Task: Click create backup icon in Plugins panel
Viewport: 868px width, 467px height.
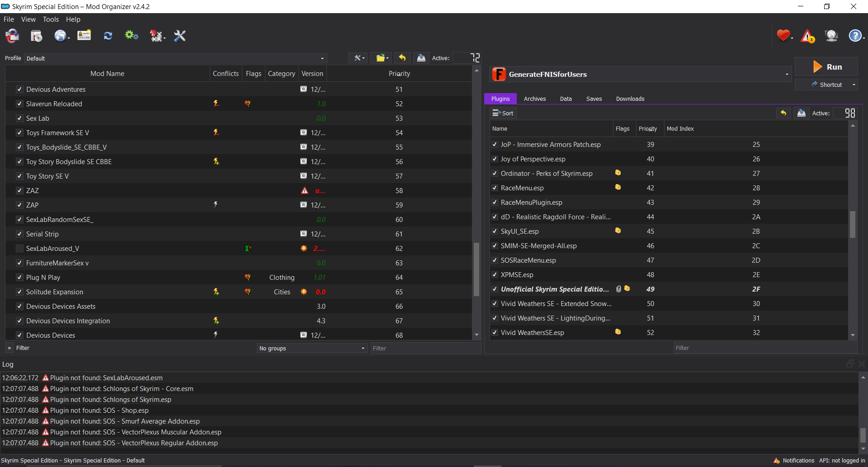Action: pos(802,113)
